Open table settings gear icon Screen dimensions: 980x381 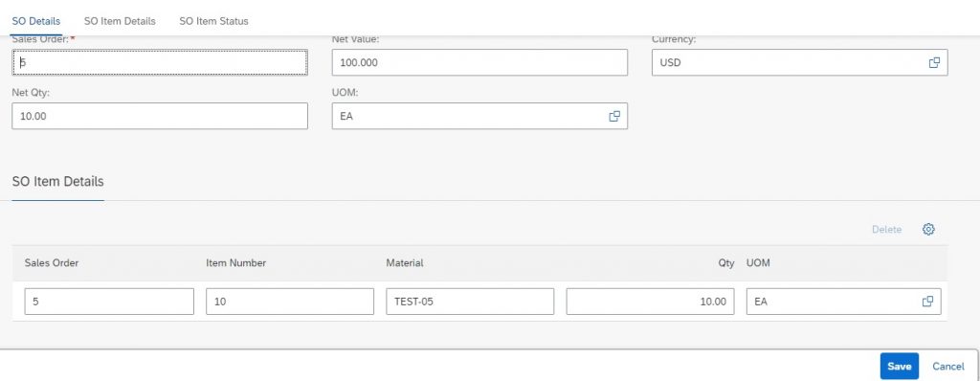(x=928, y=230)
